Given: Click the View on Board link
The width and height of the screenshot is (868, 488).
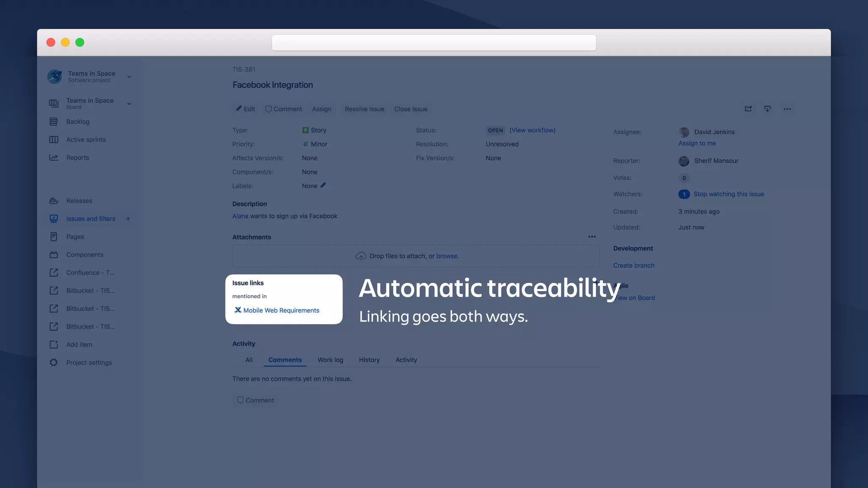Looking at the screenshot, I should [635, 298].
